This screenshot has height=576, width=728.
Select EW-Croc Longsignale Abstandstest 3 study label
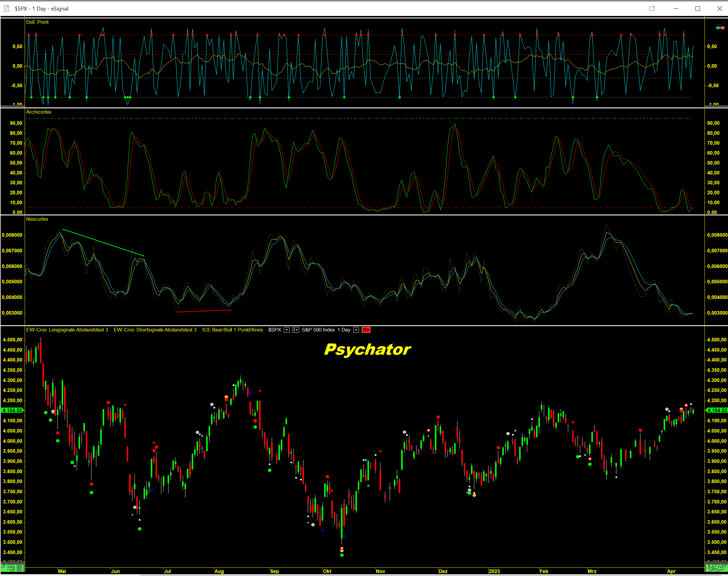67,330
